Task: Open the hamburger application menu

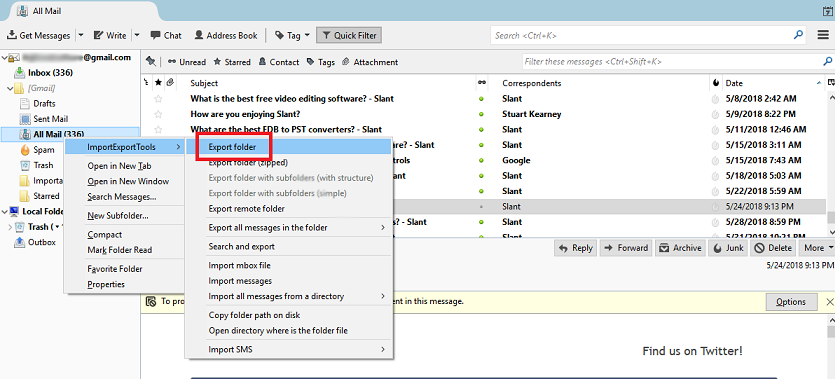Action: point(823,35)
